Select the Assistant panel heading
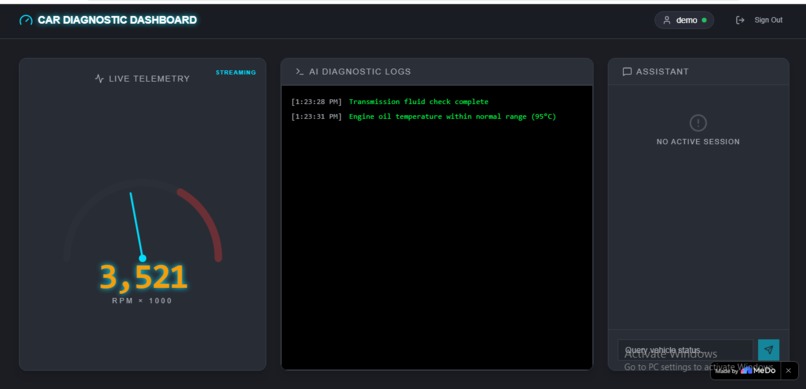This screenshot has height=389, width=806. pyautogui.click(x=662, y=71)
